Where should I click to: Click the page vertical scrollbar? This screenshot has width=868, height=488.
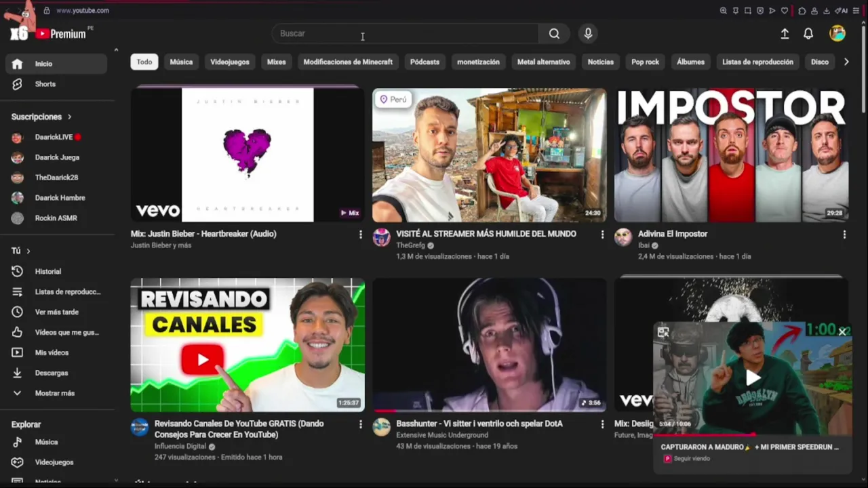coord(863,68)
